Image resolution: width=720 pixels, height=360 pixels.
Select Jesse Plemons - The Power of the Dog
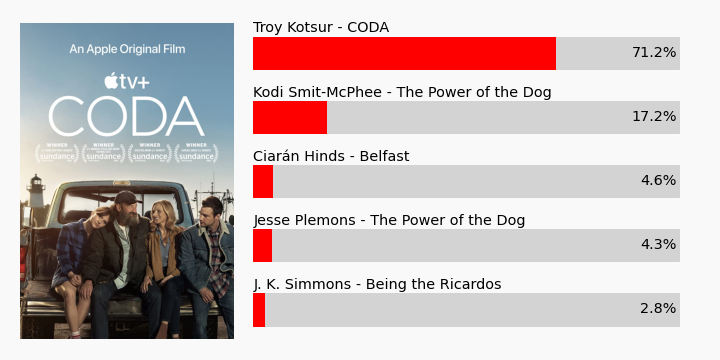click(389, 220)
